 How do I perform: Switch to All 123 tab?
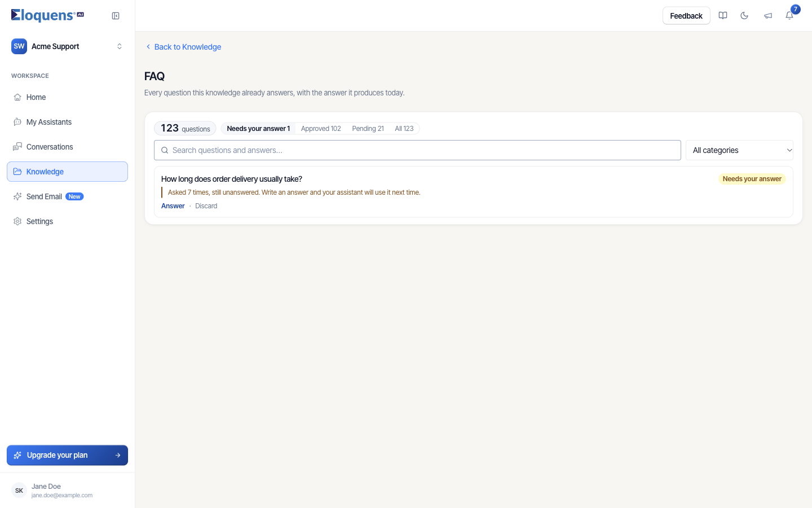[x=404, y=129]
